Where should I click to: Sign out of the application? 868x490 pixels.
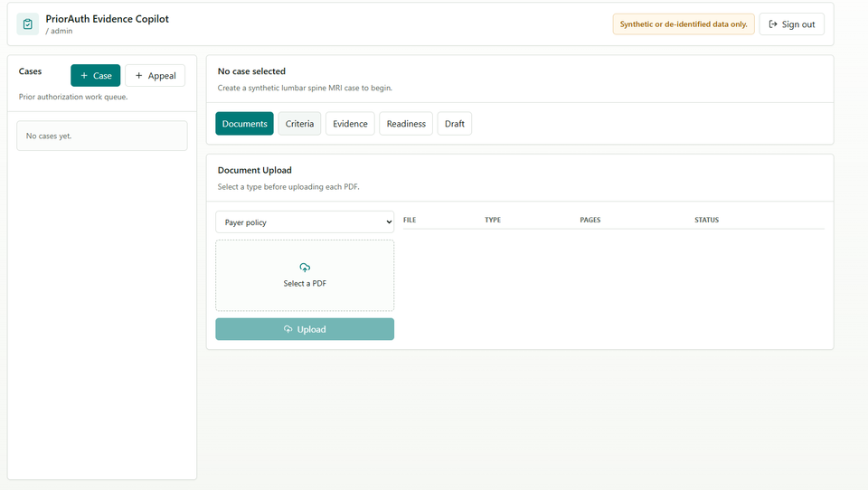[792, 24]
